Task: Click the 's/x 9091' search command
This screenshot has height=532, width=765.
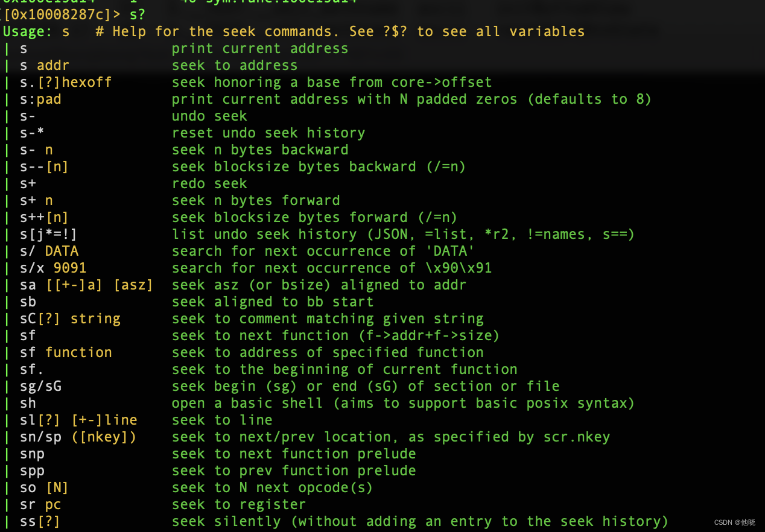Action: 53,268
